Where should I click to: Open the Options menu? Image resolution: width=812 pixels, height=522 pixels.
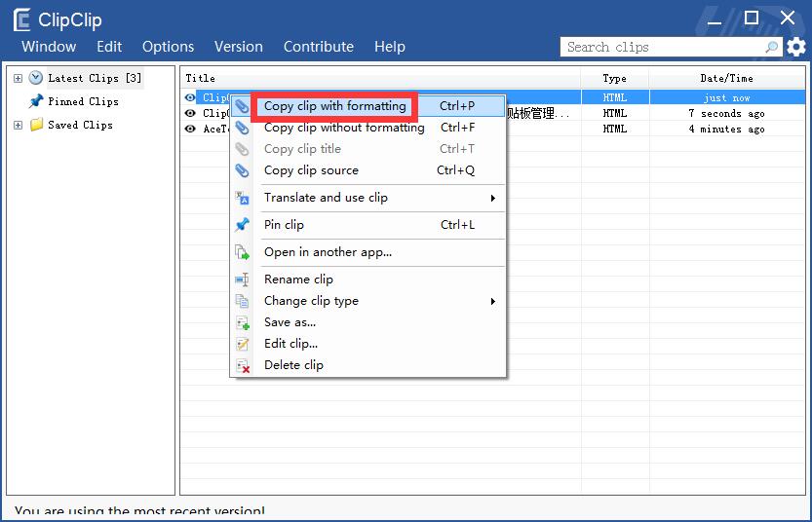(168, 47)
